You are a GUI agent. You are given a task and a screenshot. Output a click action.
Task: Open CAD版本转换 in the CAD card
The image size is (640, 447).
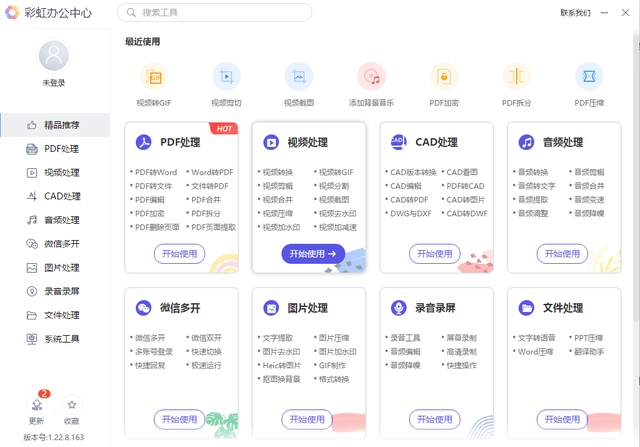pos(413,172)
